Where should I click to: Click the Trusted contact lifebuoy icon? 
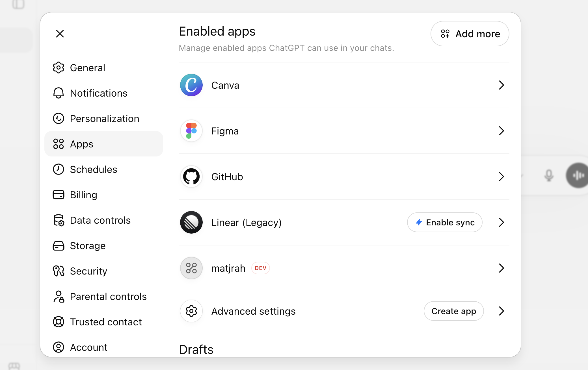click(x=59, y=322)
